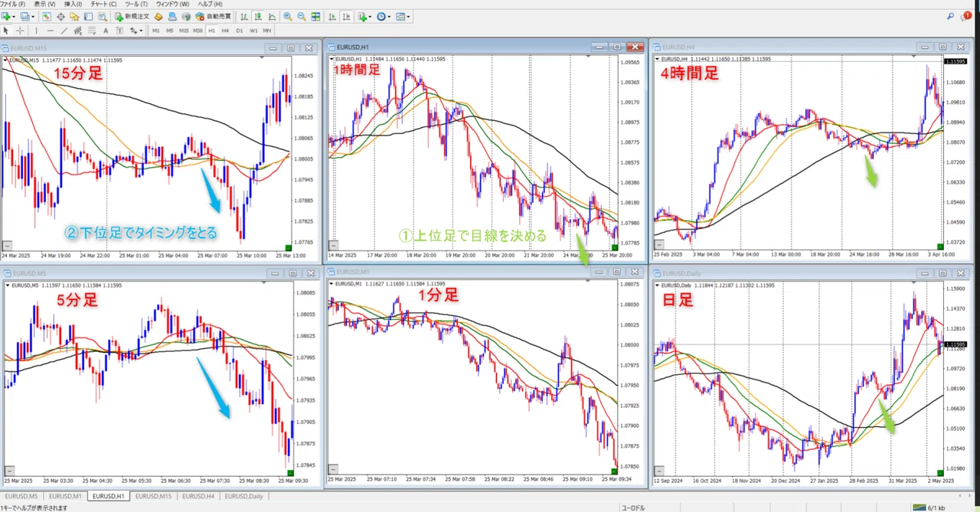Switch timeframe to H4
980x512 pixels.
coord(225,31)
